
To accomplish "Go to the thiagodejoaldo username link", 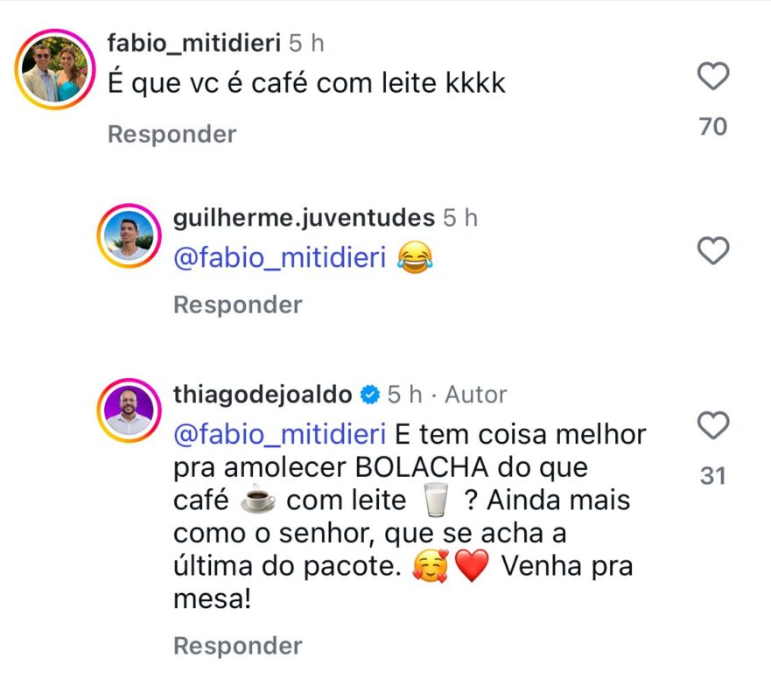I will [x=263, y=395].
